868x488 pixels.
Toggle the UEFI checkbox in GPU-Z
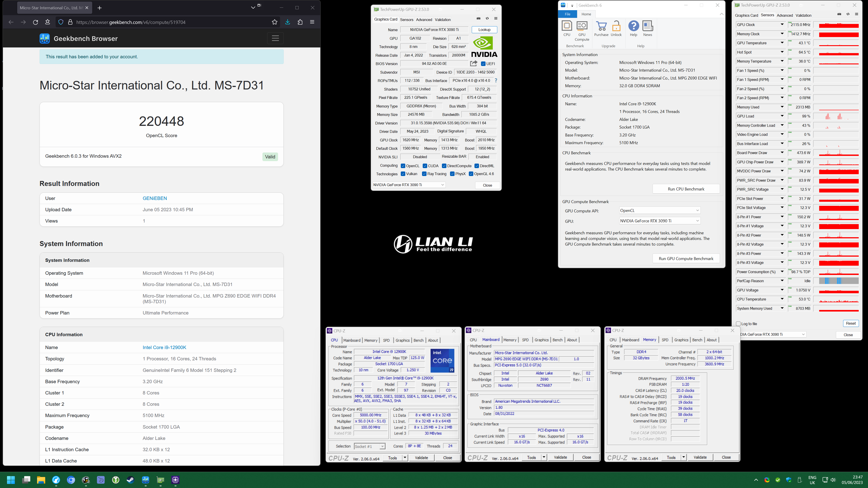tap(483, 64)
